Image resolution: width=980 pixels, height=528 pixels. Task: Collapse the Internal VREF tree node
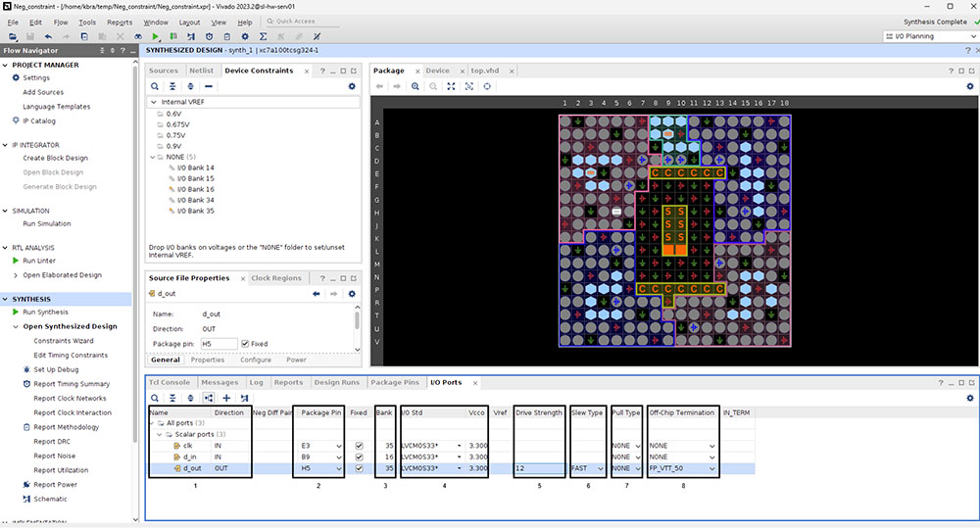[153, 102]
